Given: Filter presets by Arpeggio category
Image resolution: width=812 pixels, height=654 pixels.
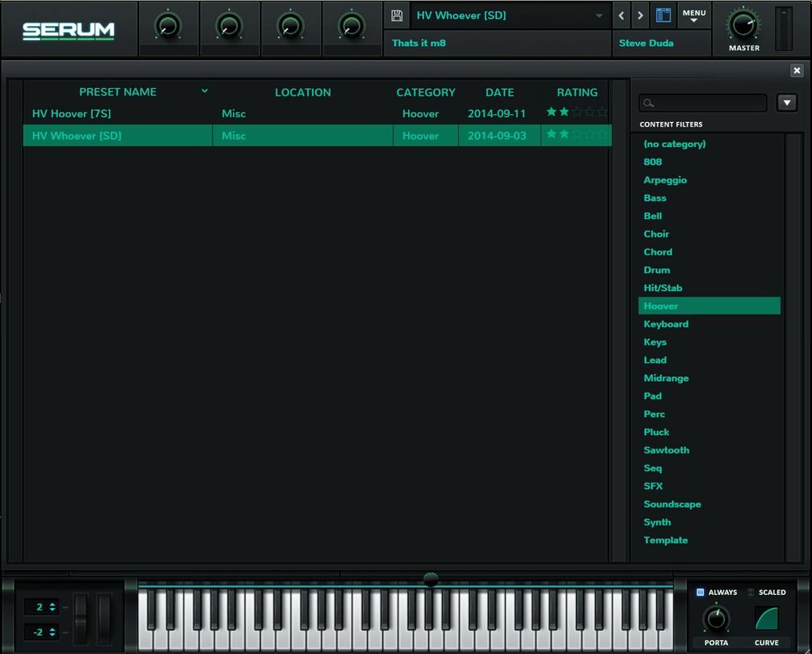Looking at the screenshot, I should click(x=665, y=179).
